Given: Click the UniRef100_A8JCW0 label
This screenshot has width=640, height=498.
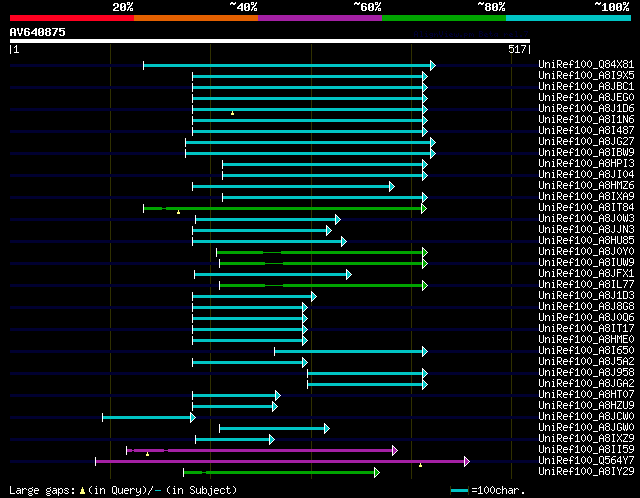Looking at the screenshot, I should [586, 417].
